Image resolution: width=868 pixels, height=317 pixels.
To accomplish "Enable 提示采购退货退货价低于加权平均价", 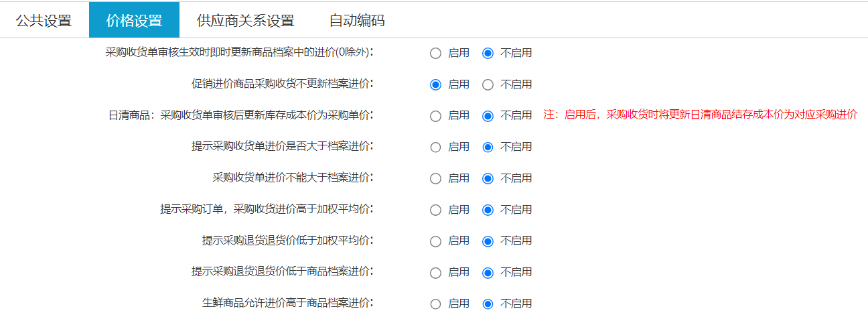I will pyautogui.click(x=436, y=241).
